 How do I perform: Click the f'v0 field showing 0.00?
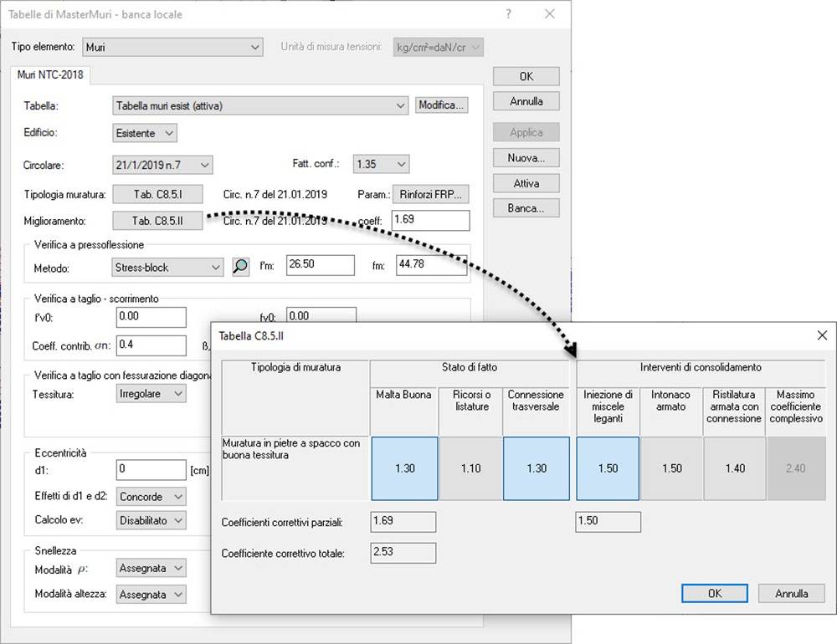(x=151, y=317)
